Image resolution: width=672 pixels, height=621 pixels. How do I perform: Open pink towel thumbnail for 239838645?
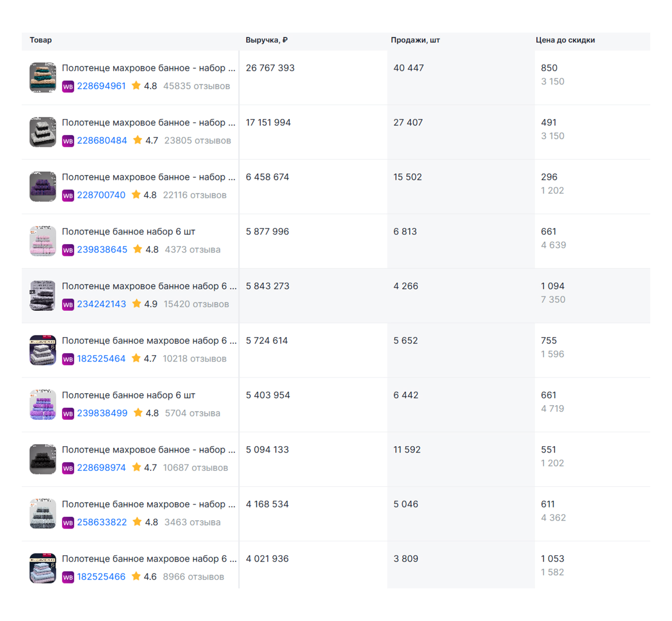click(x=42, y=241)
